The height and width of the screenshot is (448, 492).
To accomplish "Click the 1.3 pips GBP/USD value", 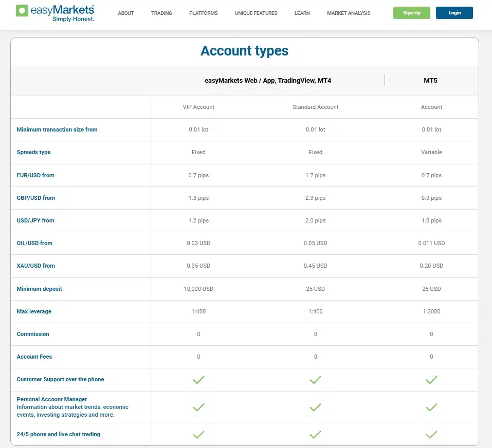I will point(198,198).
